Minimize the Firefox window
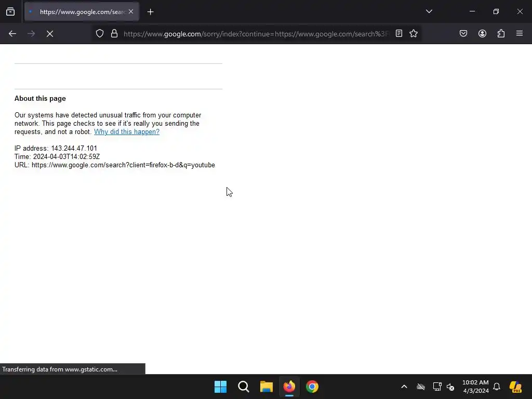The height and width of the screenshot is (399, 532). click(x=472, y=11)
